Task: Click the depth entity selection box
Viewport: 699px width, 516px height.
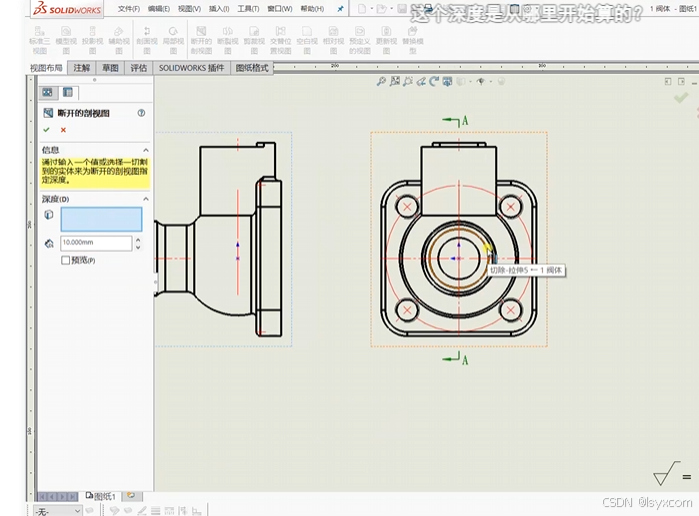Action: tap(102, 219)
